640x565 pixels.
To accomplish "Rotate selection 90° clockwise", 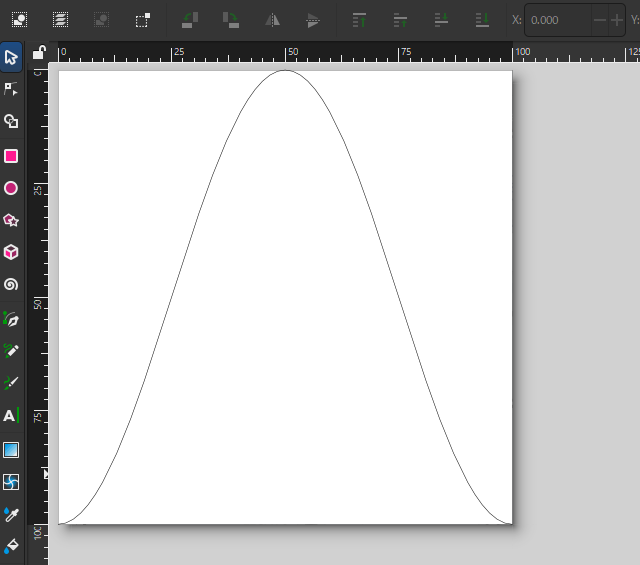I will point(231,20).
